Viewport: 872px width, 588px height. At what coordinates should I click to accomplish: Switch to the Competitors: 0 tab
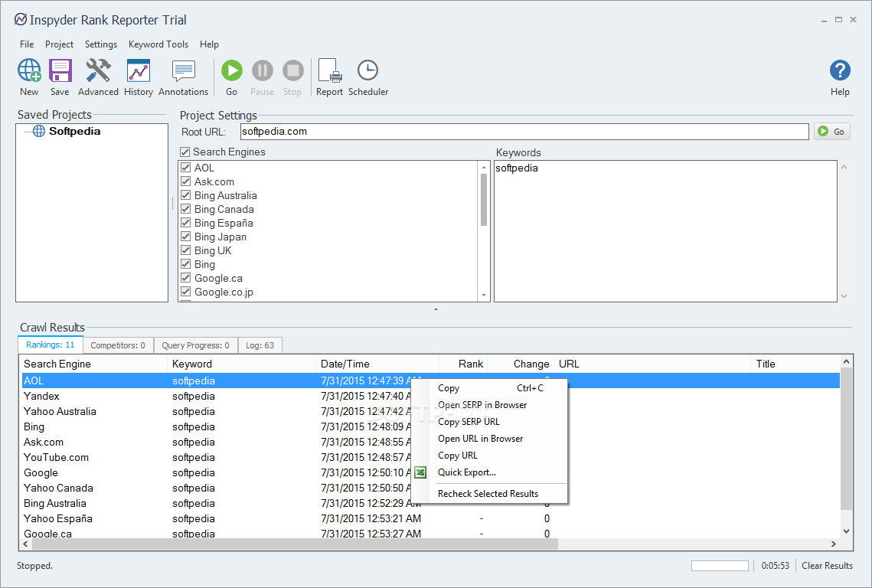coord(118,345)
